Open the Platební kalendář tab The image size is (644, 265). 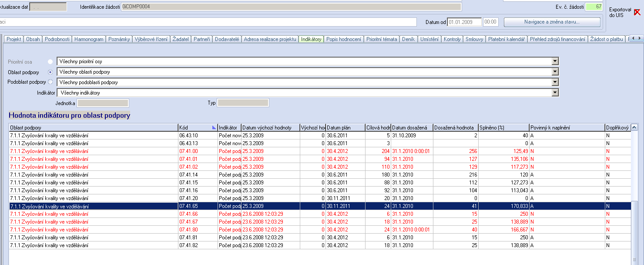point(507,39)
